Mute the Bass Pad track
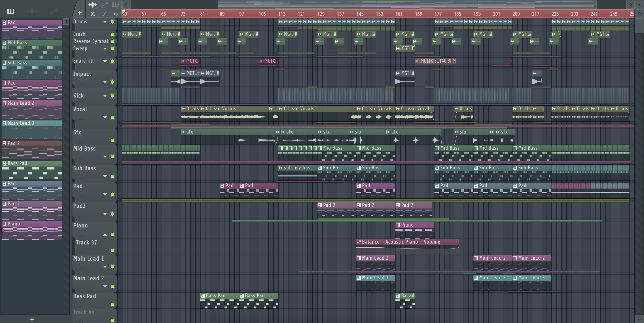 click(112, 304)
